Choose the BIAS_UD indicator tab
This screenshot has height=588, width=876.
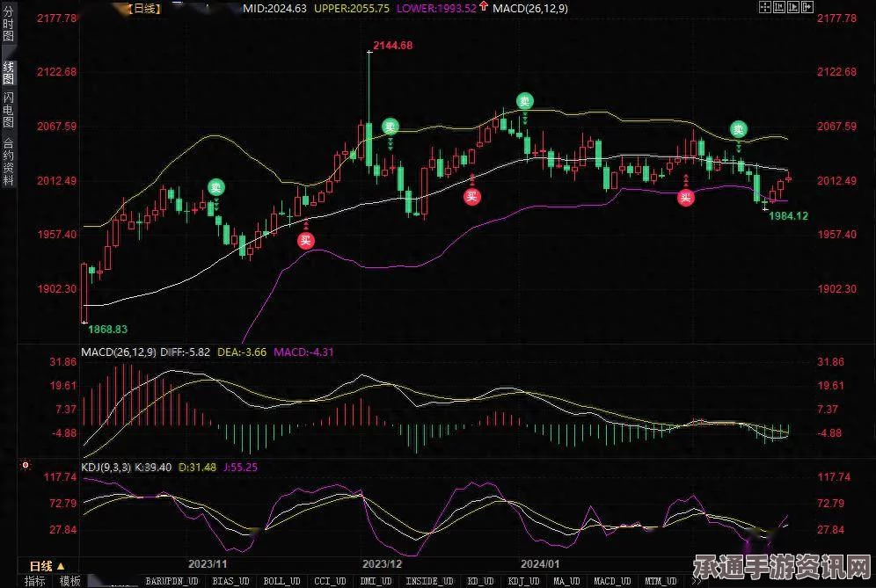tap(230, 581)
